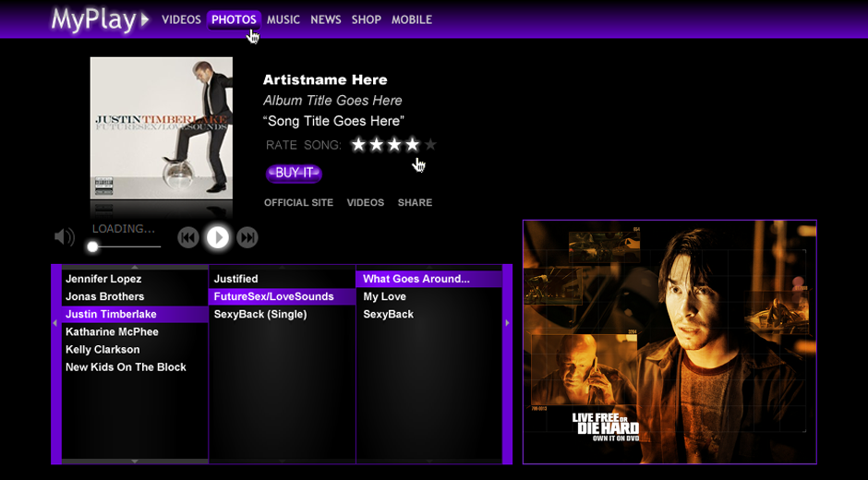This screenshot has width=868, height=480.
Task: Click the playback progress slider knob
Action: click(x=92, y=246)
